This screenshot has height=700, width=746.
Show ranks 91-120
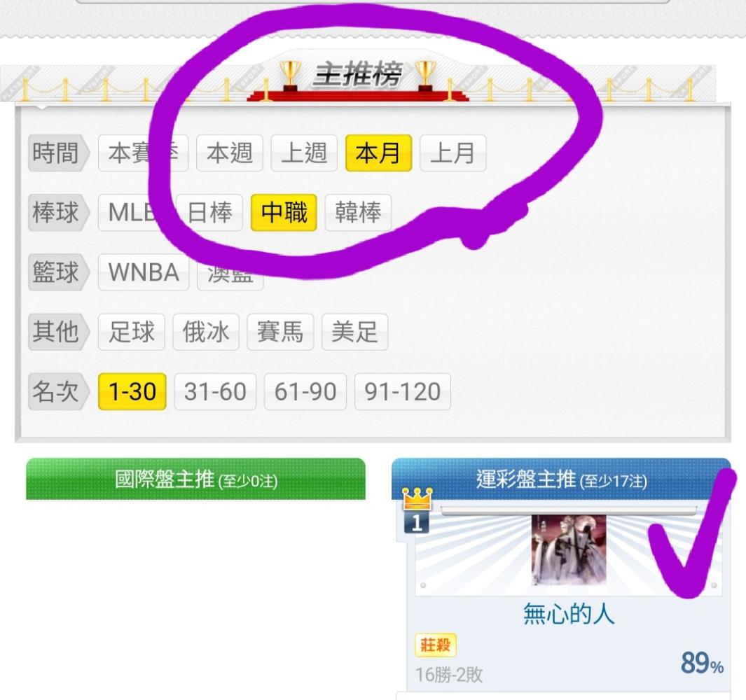403,392
